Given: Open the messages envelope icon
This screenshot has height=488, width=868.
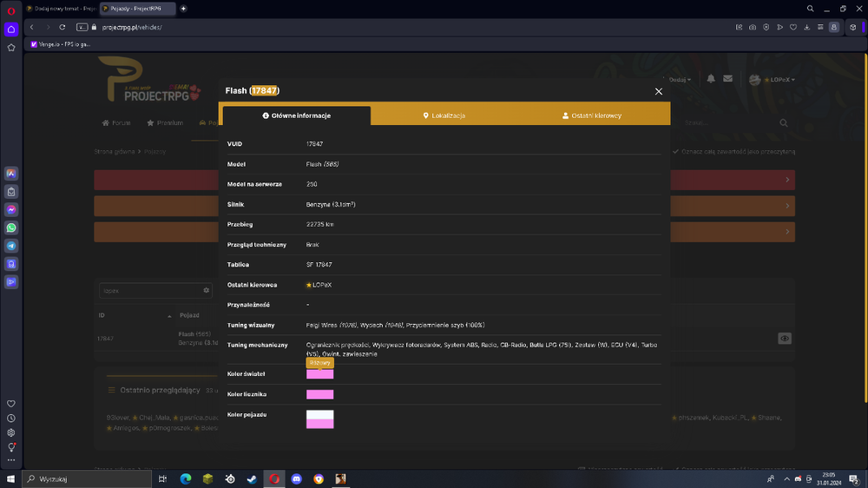Looking at the screenshot, I should tap(728, 79).
